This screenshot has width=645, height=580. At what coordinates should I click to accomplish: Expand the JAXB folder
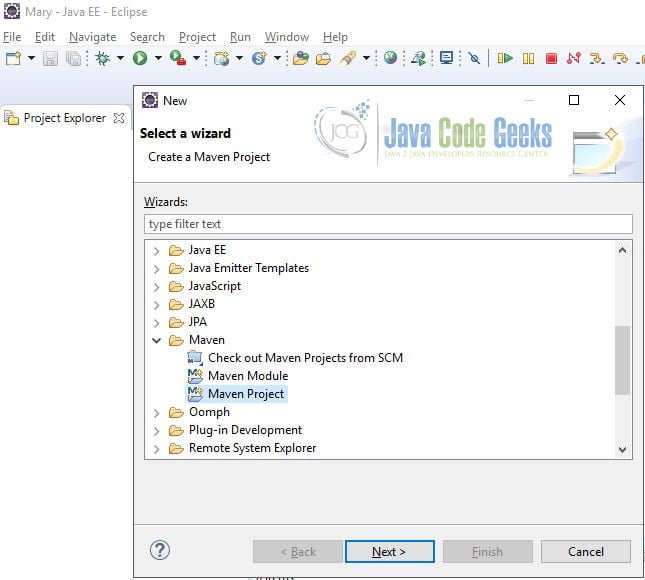(x=156, y=305)
